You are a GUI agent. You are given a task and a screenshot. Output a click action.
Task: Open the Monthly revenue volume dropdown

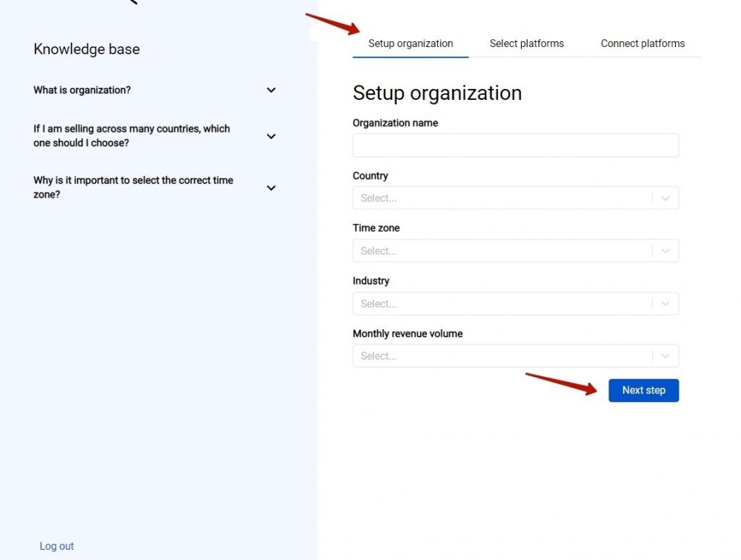tap(515, 356)
